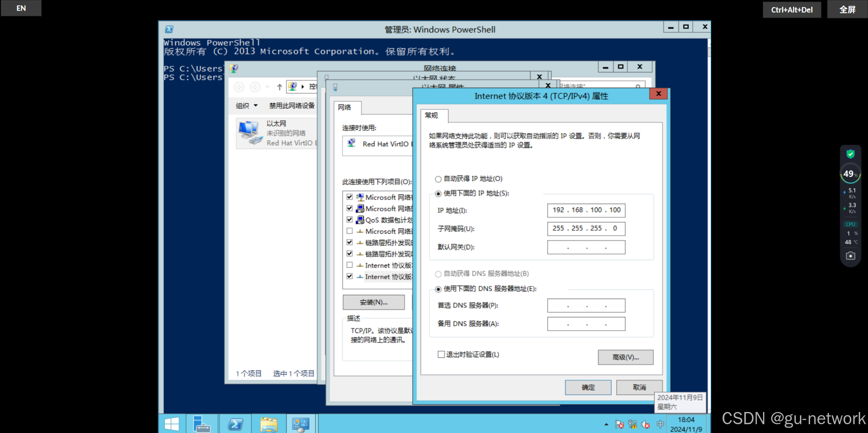868x433 pixels.
Task: Click the EN language button
Action: pyautogui.click(x=21, y=8)
